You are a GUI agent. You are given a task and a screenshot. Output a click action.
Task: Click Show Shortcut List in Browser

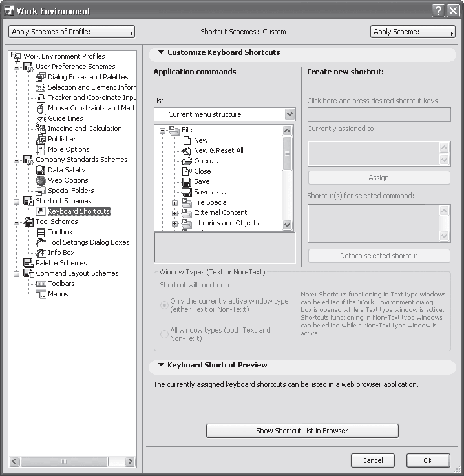[302, 431]
